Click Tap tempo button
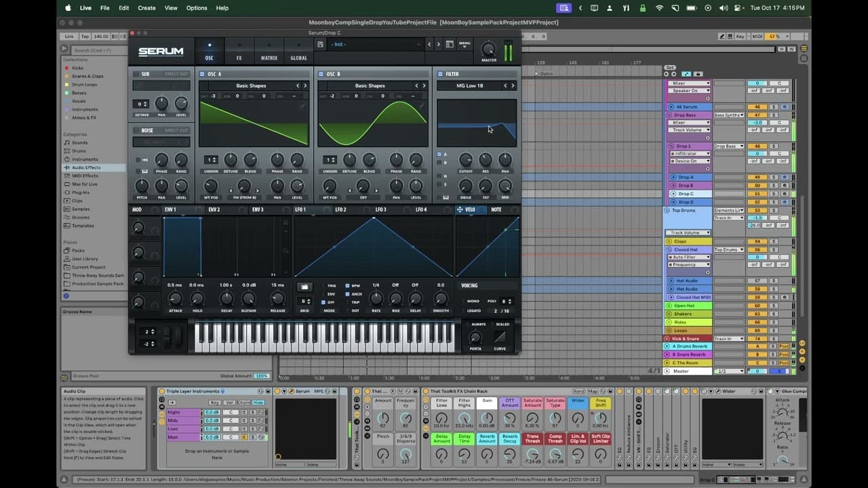Screen dimensions: 868x488 pyautogui.click(x=85, y=36)
